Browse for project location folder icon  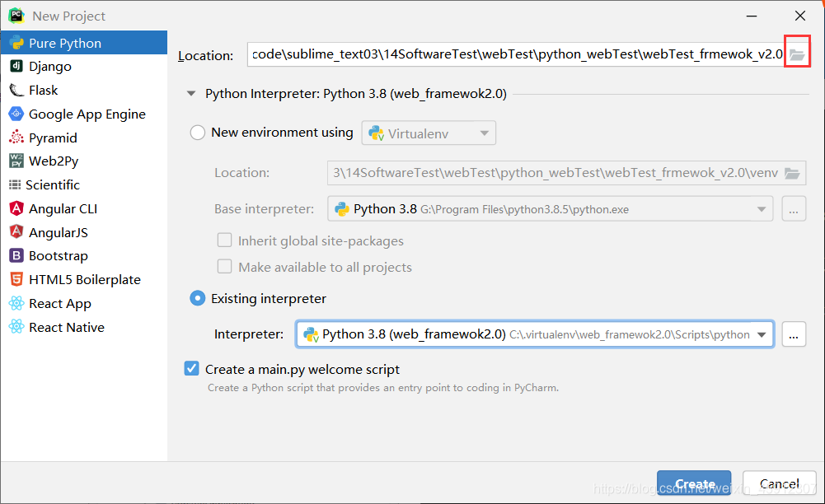coord(797,54)
